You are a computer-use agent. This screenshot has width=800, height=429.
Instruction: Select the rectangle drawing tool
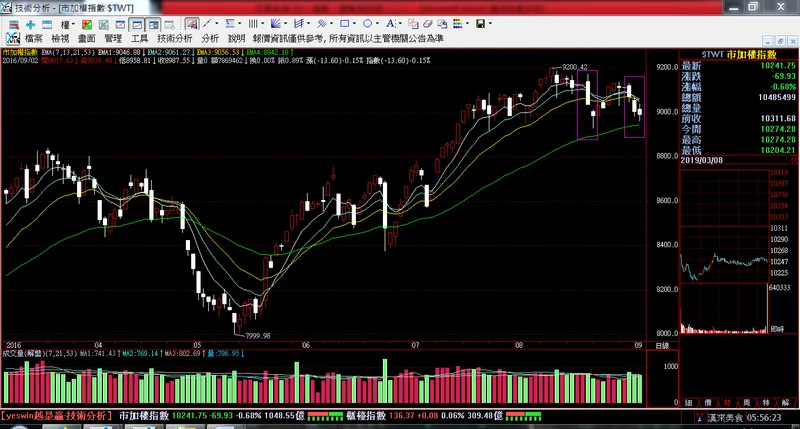344,23
